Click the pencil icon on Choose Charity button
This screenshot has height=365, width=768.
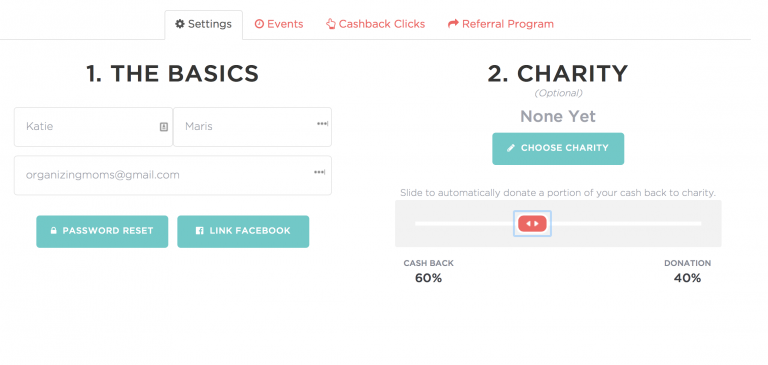[511, 148]
